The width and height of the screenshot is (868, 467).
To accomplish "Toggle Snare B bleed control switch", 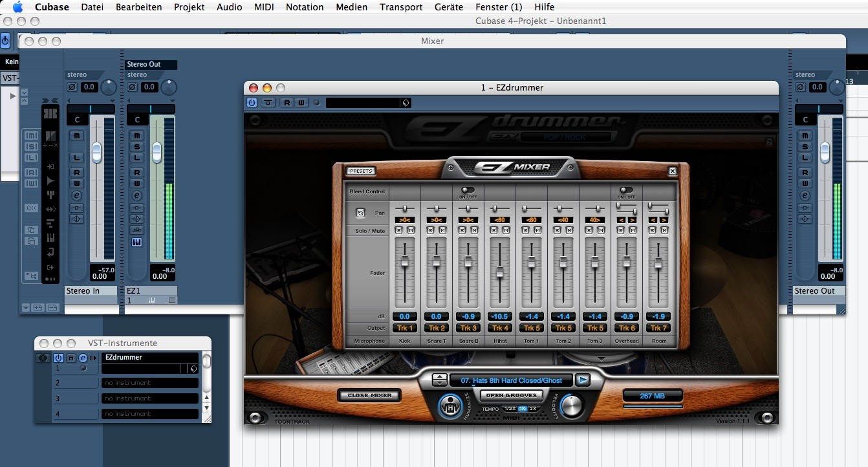I will (x=468, y=190).
